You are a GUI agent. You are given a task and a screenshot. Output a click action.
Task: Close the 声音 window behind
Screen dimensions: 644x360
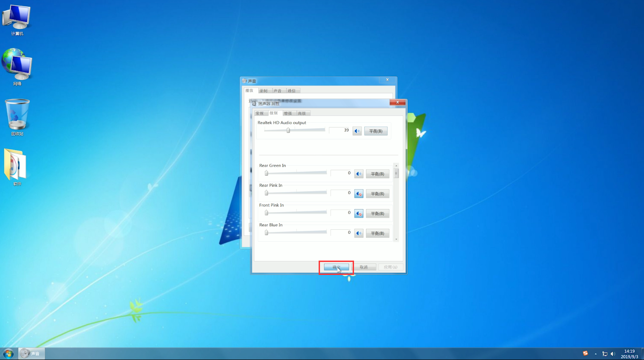(388, 80)
